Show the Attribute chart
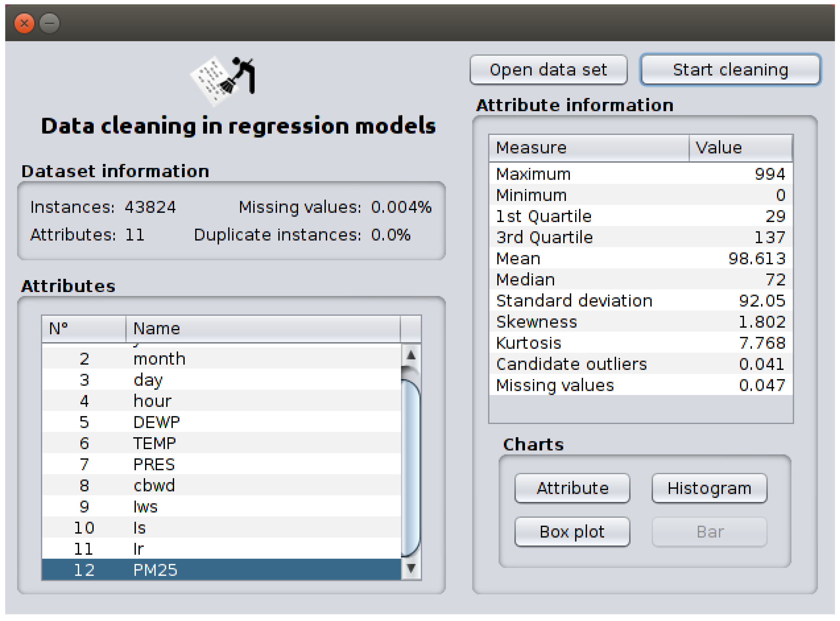 pyautogui.click(x=572, y=488)
